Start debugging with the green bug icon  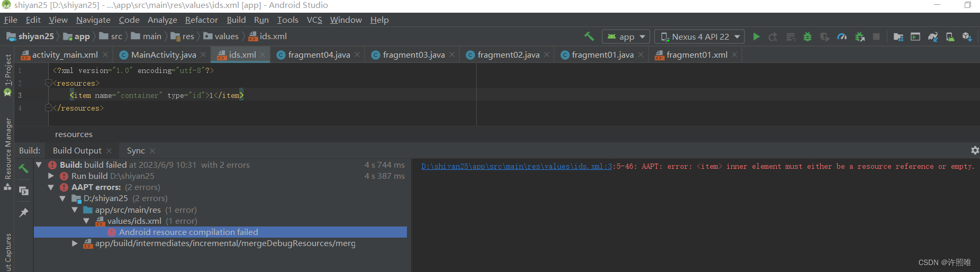[x=807, y=37]
